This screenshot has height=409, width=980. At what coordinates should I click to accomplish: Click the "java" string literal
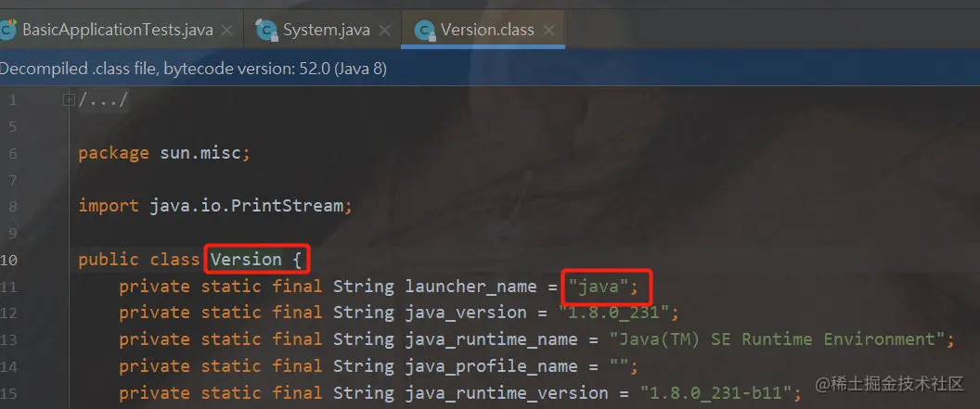click(x=599, y=287)
